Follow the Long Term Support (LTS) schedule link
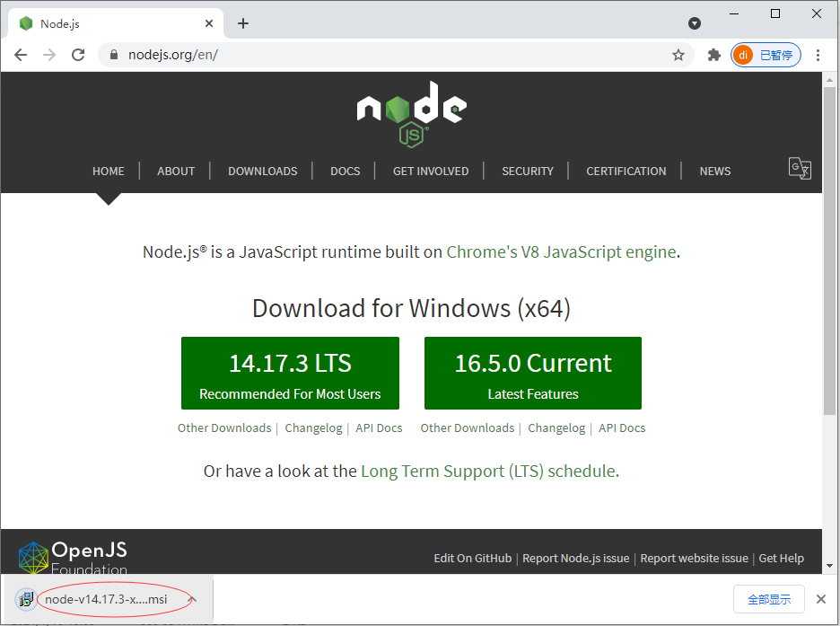Image resolution: width=840 pixels, height=626 pixels. pos(488,472)
